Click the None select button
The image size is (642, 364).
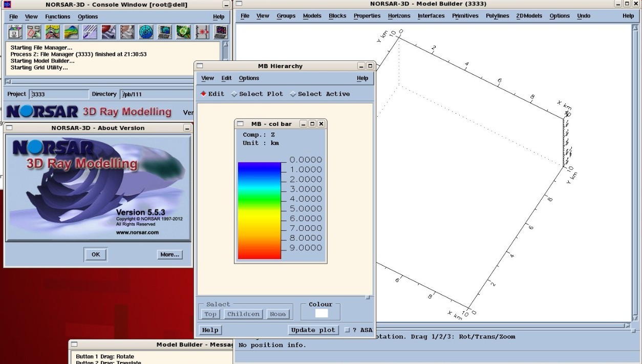coord(278,314)
